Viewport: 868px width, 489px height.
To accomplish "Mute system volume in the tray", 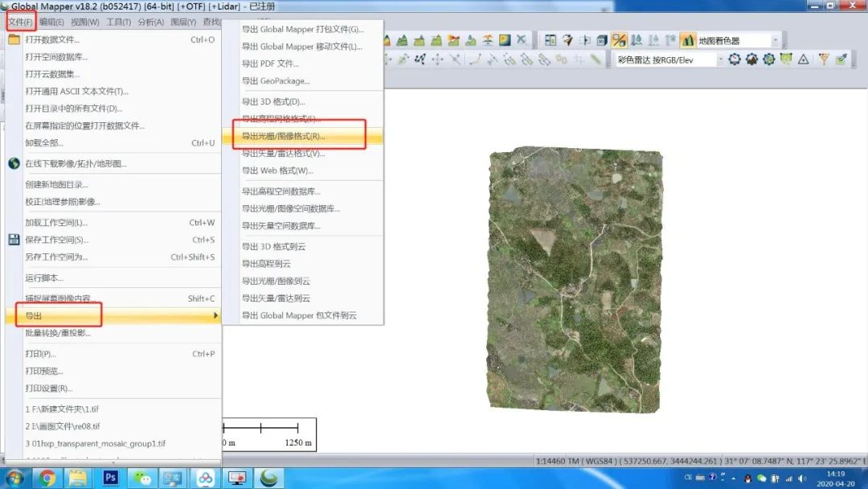I will point(802,479).
